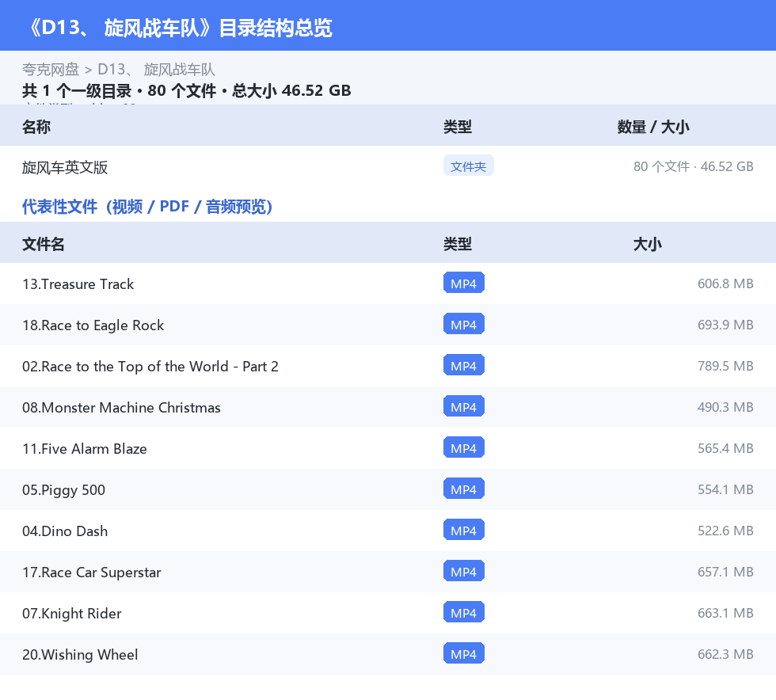Click the MP4 badge for Five Alarm Blaze
Screen dimensions: 776x700
pos(464,447)
